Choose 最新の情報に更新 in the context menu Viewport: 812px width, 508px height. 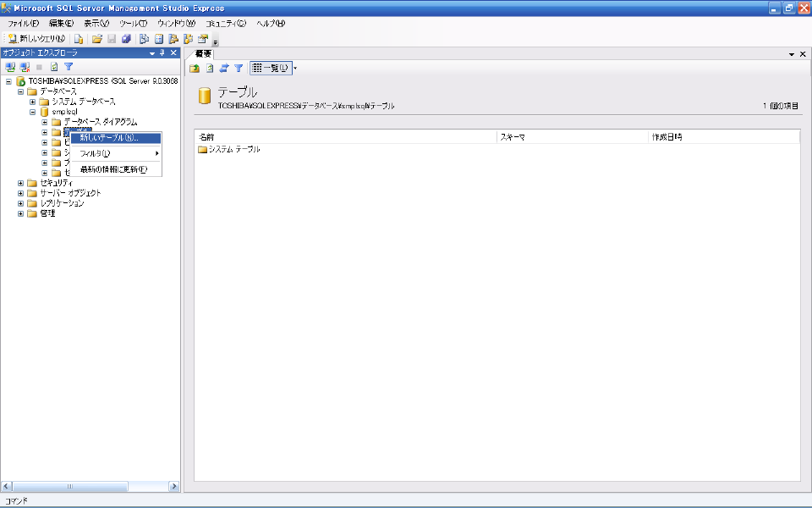(x=116, y=169)
